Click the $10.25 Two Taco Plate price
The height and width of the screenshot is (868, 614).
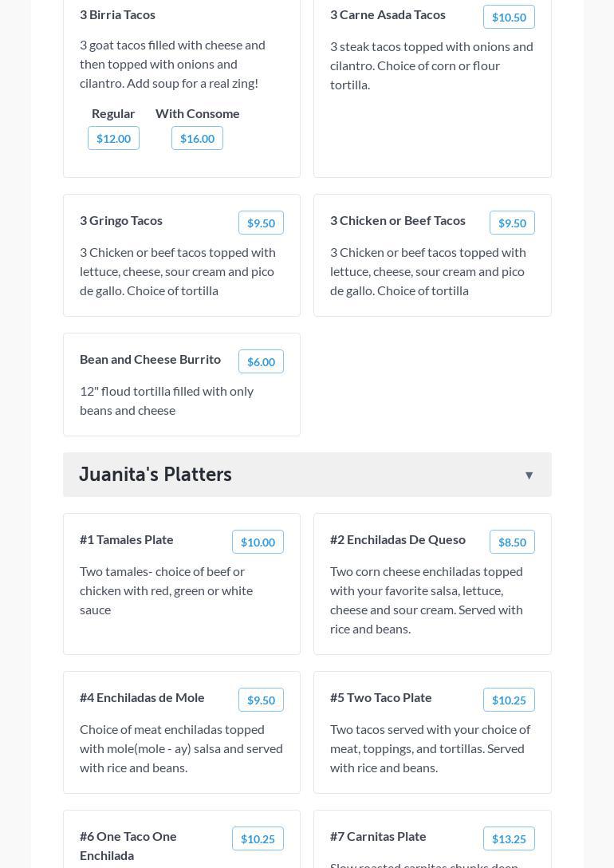tap(509, 700)
